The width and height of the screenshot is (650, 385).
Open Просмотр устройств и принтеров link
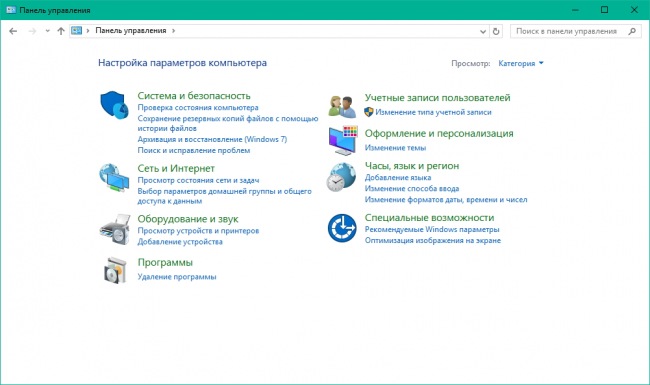(x=198, y=231)
